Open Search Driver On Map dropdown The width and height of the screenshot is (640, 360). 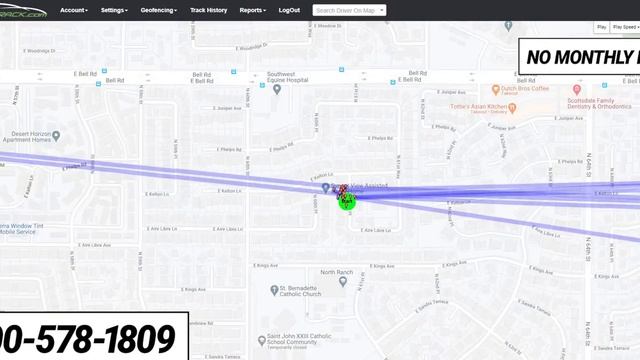tap(349, 10)
